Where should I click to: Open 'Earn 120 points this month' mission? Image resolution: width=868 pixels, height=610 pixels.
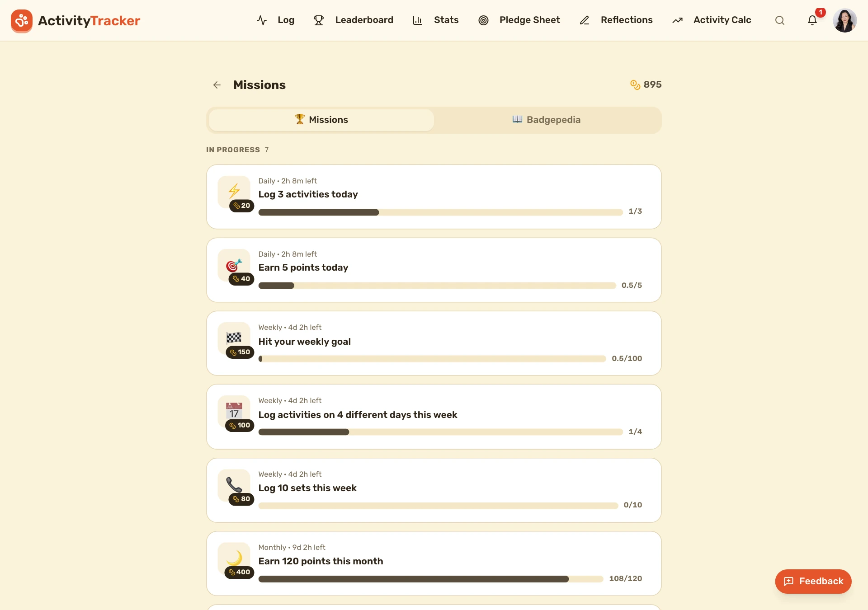[434, 563]
